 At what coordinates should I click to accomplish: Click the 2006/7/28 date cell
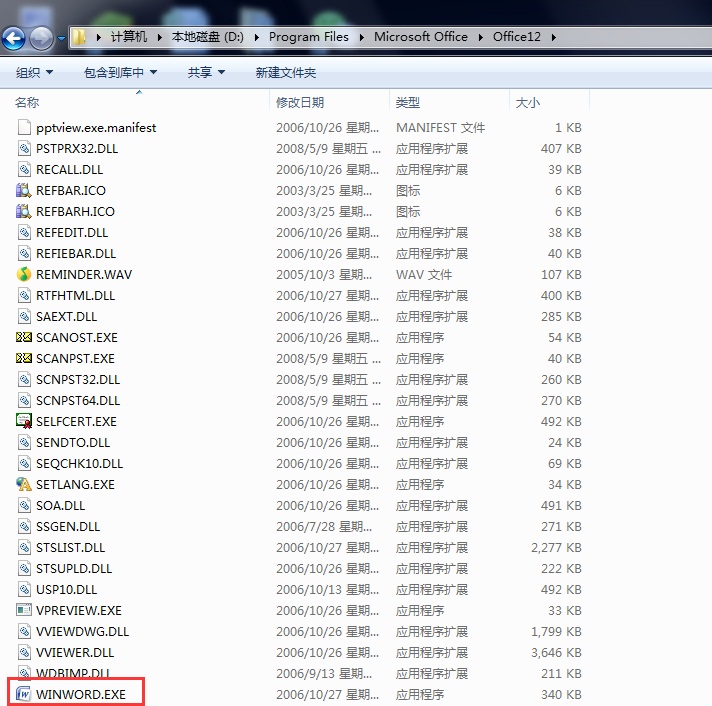click(x=324, y=527)
